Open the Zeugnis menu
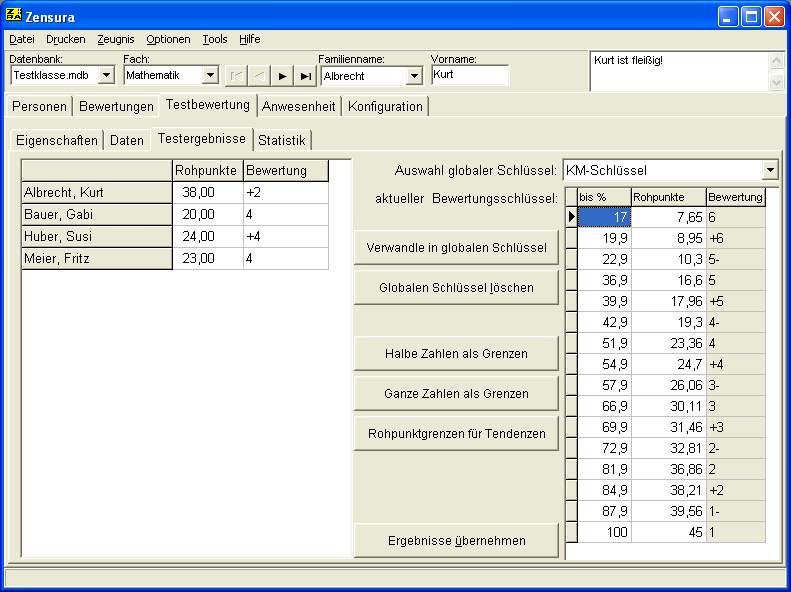The image size is (791, 592). (x=116, y=39)
